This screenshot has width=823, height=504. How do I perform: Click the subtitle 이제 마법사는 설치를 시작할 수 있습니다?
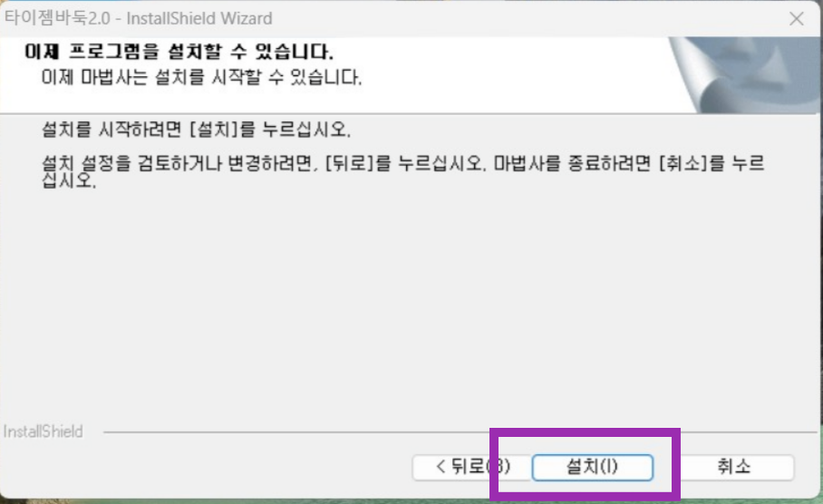(x=201, y=78)
